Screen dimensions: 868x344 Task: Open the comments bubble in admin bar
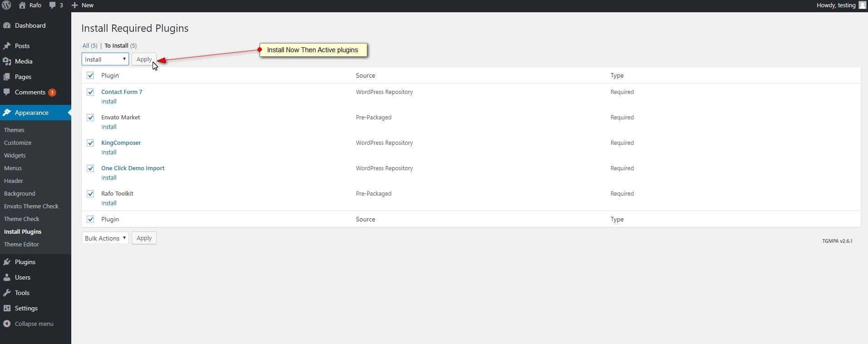[x=53, y=5]
